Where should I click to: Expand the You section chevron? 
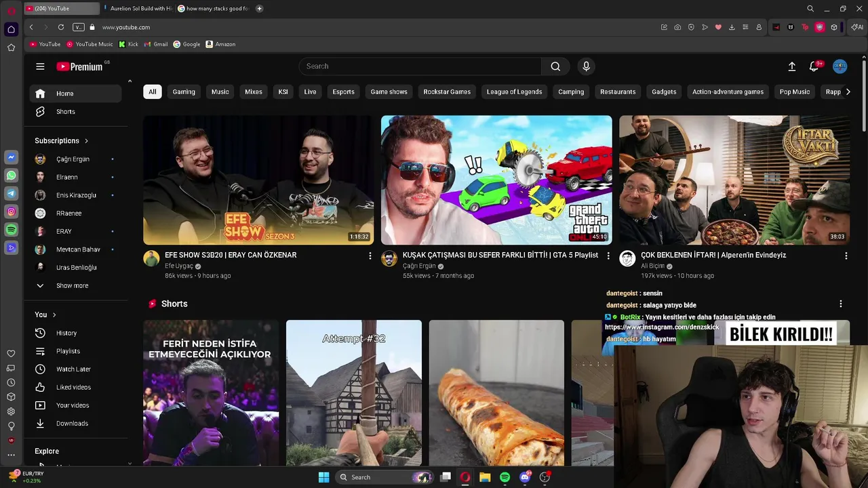pyautogui.click(x=54, y=314)
